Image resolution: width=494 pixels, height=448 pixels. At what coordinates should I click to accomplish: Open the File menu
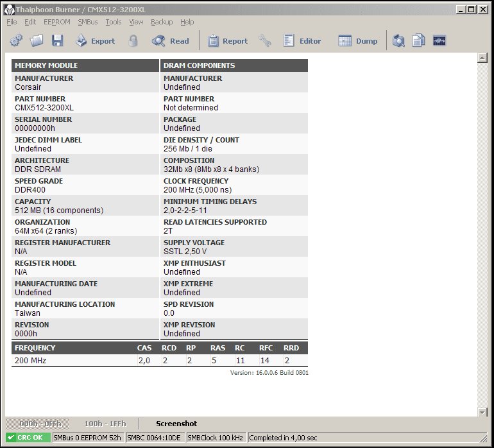(x=12, y=22)
